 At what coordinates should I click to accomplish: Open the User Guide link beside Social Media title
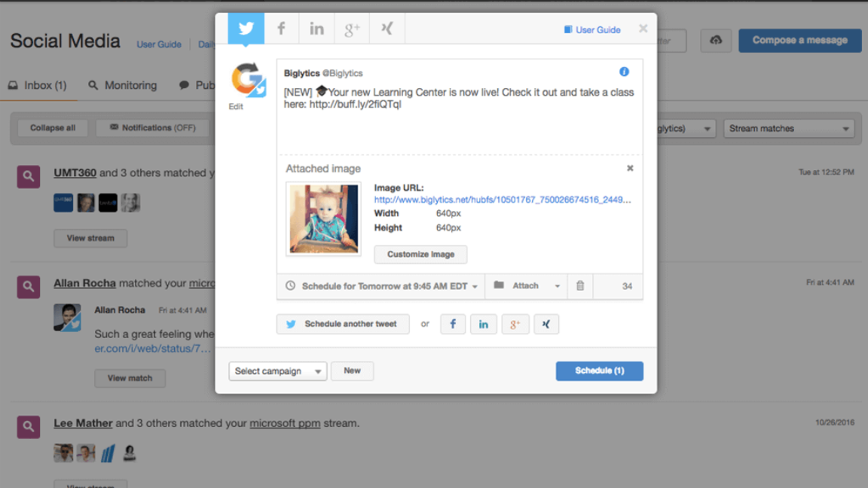click(159, 44)
